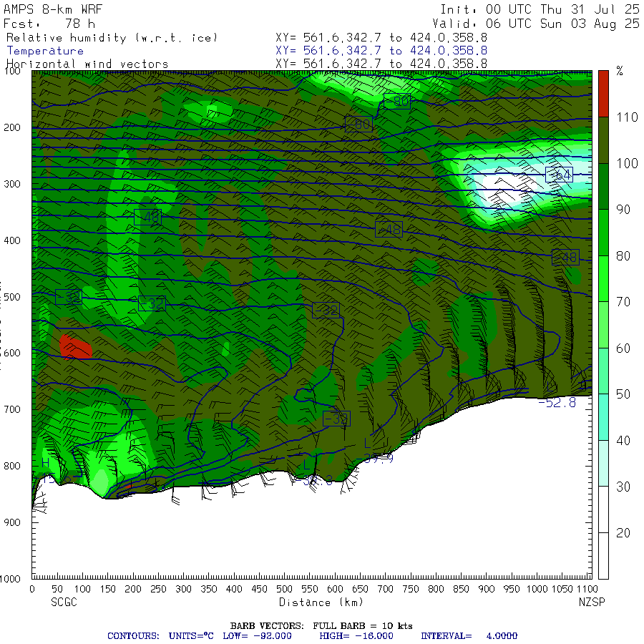644x644 pixels.
Task: Click the 'CONTOURS: UNITS=°C' text
Action: pyautogui.click(x=160, y=636)
